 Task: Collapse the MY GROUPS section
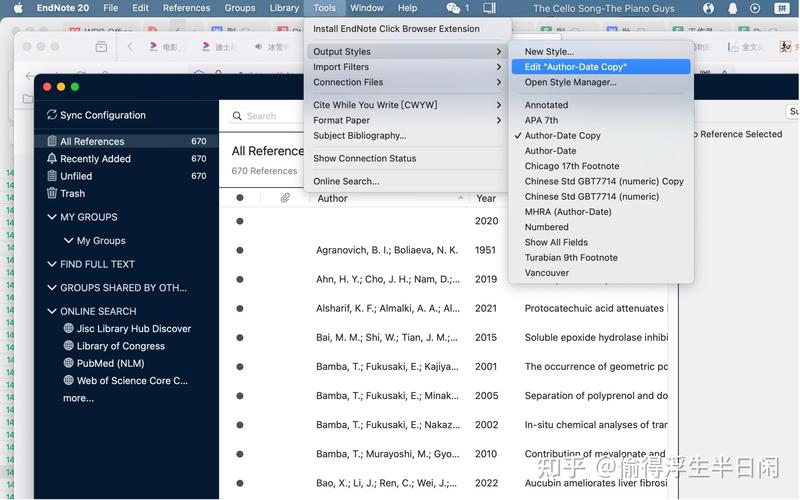point(52,217)
